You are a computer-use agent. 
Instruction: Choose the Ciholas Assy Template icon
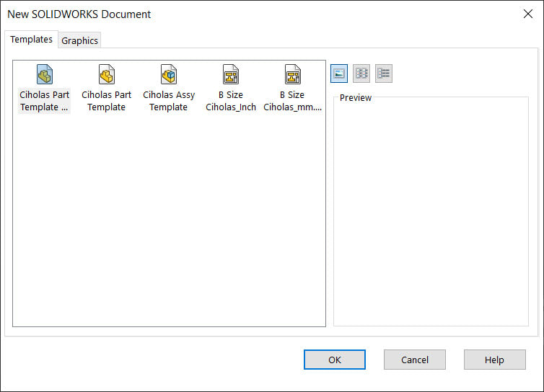pos(169,74)
